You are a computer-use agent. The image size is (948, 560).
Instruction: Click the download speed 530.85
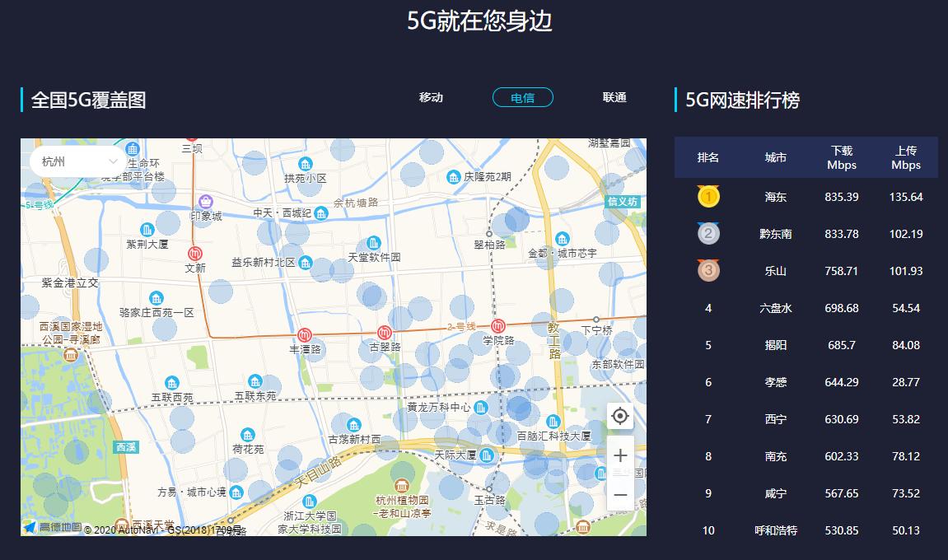842,530
